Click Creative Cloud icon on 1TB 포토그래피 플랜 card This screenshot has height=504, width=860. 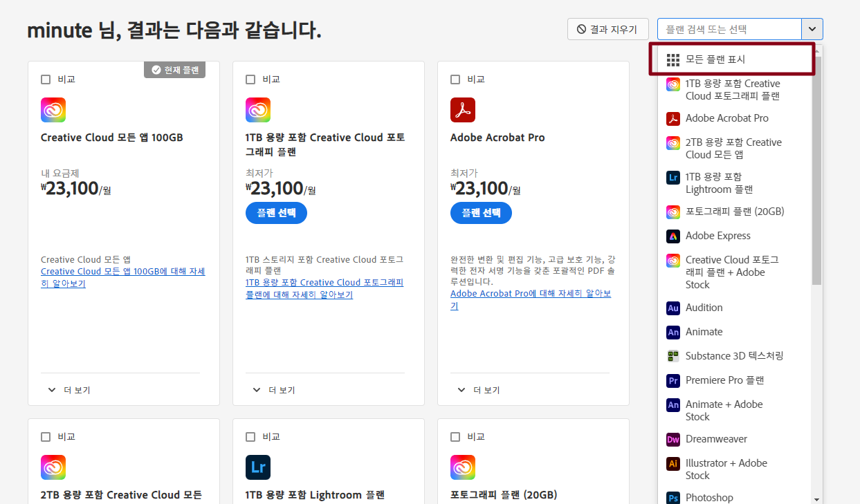[x=258, y=110]
